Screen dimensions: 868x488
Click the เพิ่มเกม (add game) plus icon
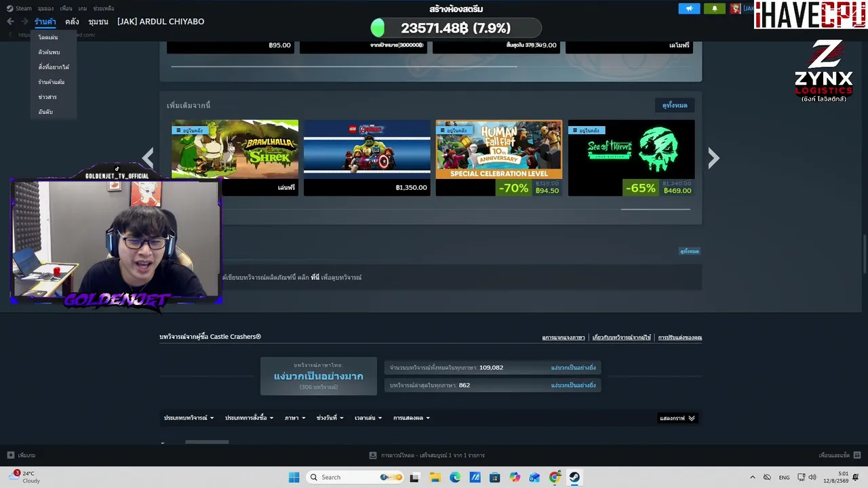pyautogui.click(x=10, y=455)
